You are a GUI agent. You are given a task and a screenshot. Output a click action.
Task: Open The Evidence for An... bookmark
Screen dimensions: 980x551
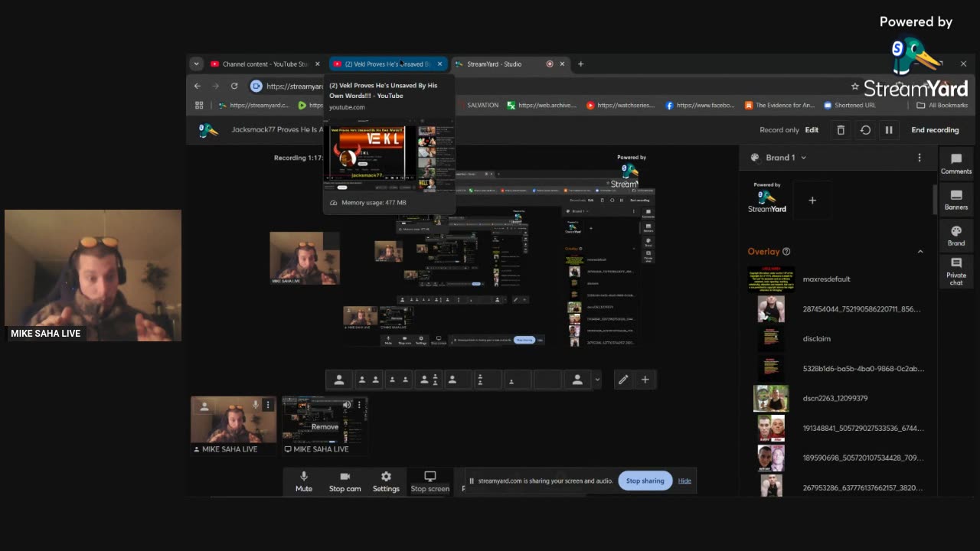tap(779, 106)
